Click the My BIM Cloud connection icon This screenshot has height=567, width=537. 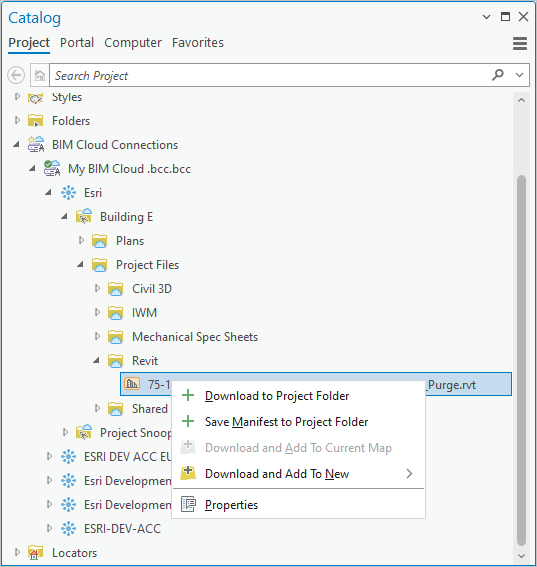pyautogui.click(x=52, y=169)
